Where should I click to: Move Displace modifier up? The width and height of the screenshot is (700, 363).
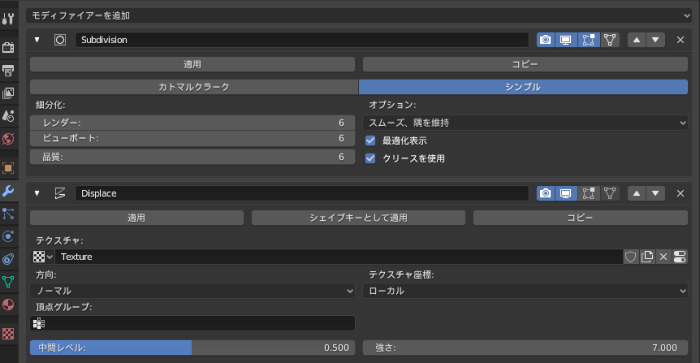pos(637,193)
